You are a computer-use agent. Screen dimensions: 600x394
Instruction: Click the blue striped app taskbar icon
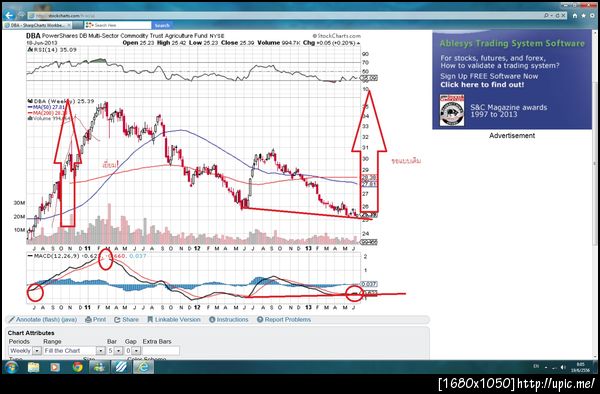(121, 368)
